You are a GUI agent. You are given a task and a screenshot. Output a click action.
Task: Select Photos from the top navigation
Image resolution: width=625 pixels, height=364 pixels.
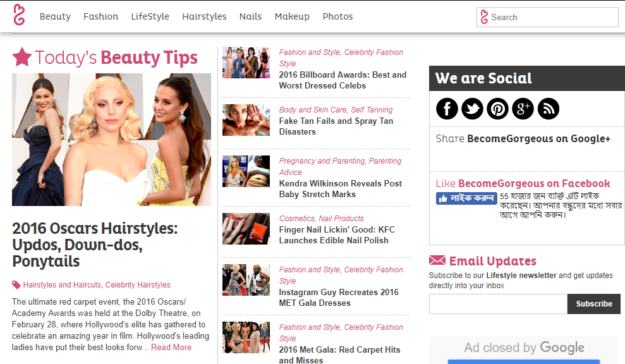tap(337, 17)
